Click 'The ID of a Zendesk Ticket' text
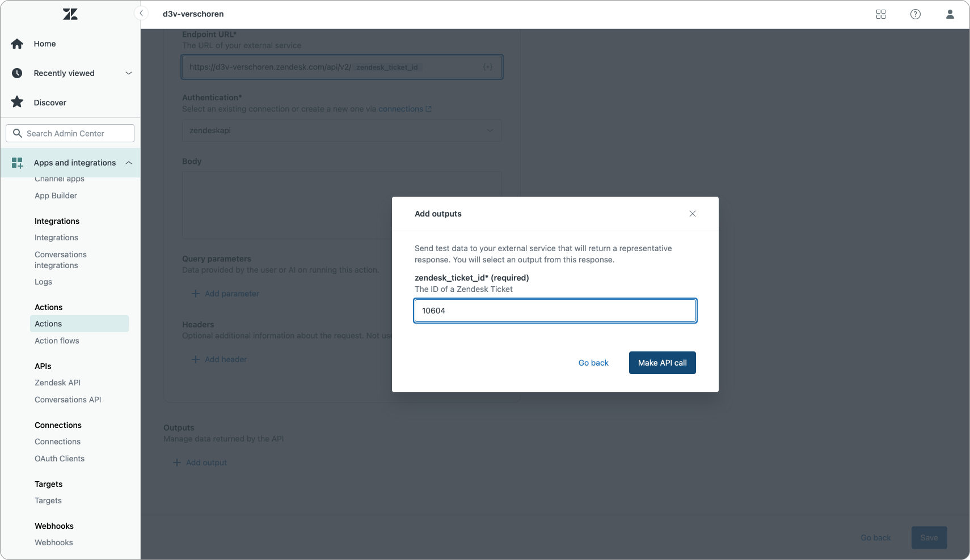Image resolution: width=970 pixels, height=560 pixels. coord(463,289)
